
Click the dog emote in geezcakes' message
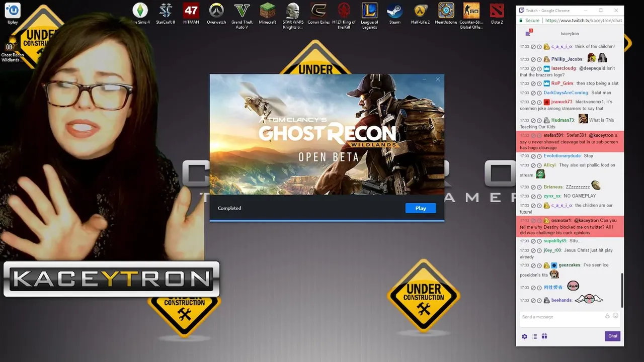554,275
